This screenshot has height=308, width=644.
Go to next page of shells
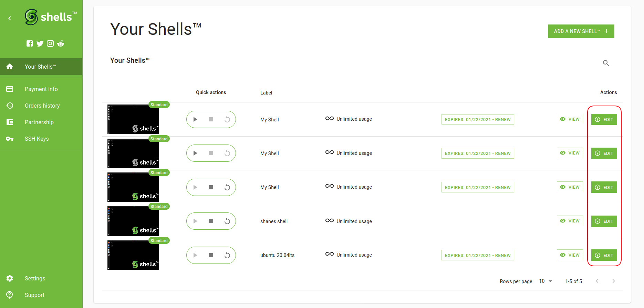click(x=613, y=281)
